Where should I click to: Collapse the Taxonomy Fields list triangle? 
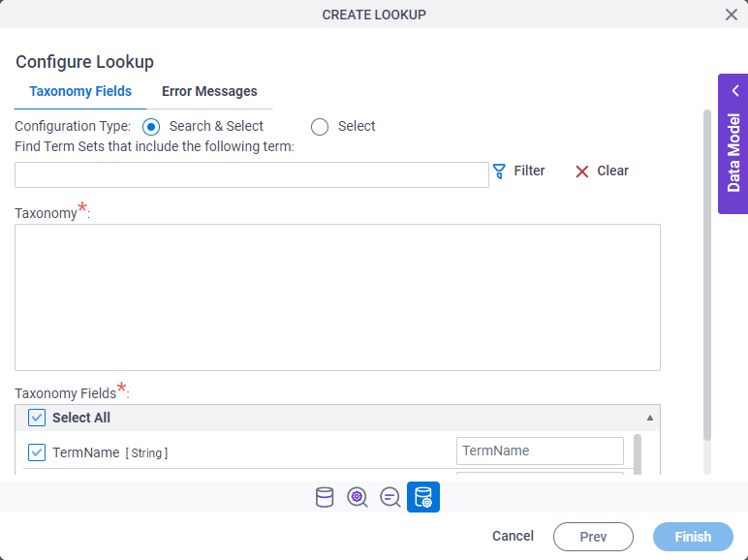click(650, 418)
